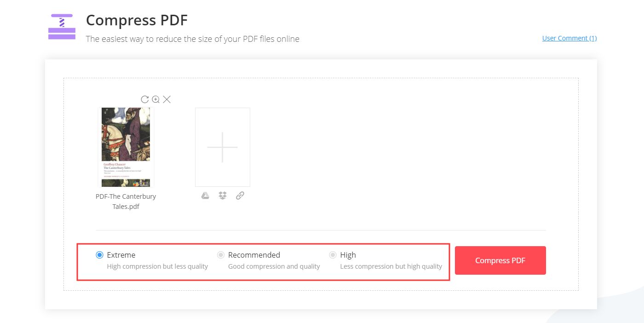644x323 pixels.
Task: Rotate the Canterbury Tales PDF preview
Action: point(145,99)
